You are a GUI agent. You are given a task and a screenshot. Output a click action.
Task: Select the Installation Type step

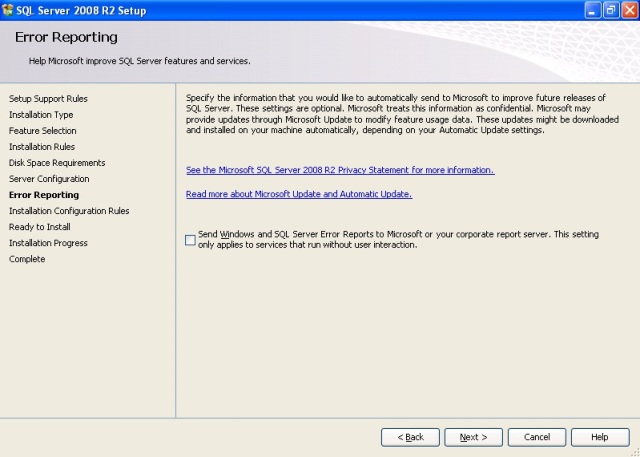[41, 115]
